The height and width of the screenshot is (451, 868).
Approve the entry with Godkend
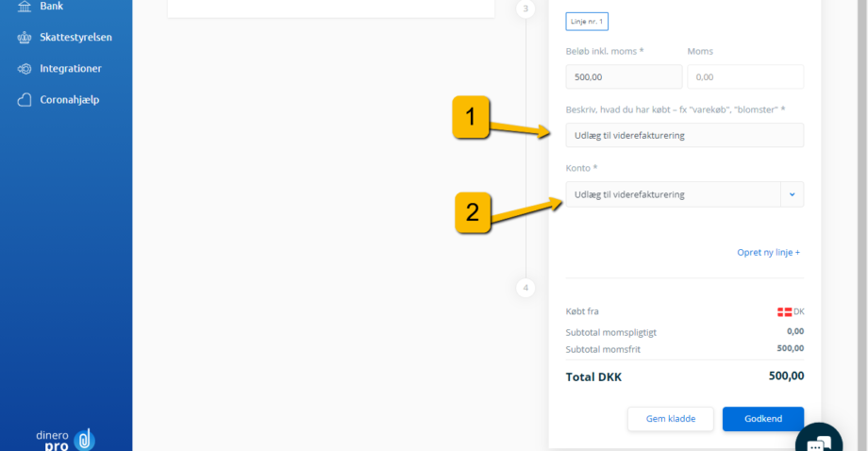tap(763, 419)
